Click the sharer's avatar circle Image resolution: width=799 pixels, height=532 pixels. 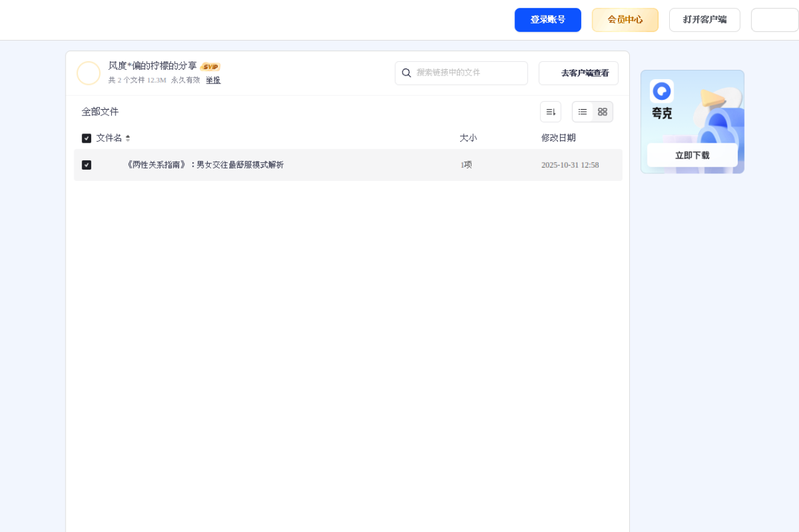pyautogui.click(x=89, y=73)
